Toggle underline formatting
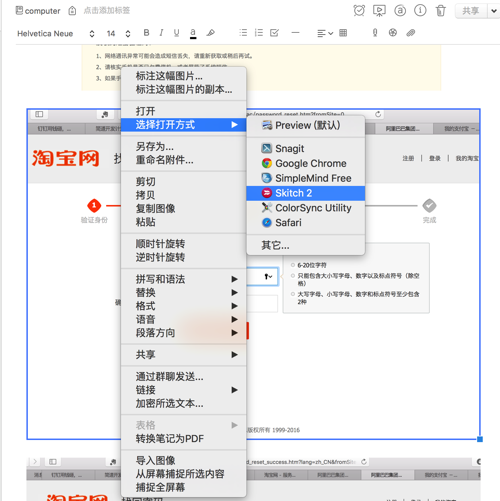Screen dimensions: 500x501 [176, 33]
